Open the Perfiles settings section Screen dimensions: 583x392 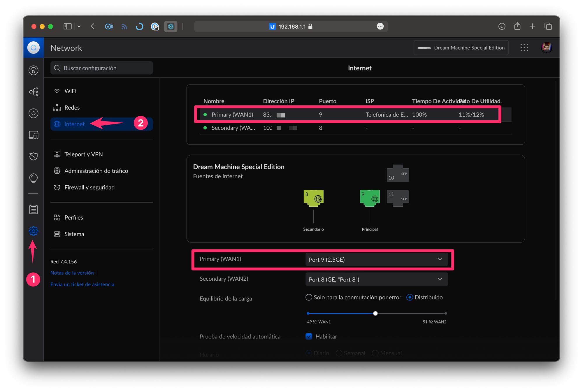click(101, 217)
